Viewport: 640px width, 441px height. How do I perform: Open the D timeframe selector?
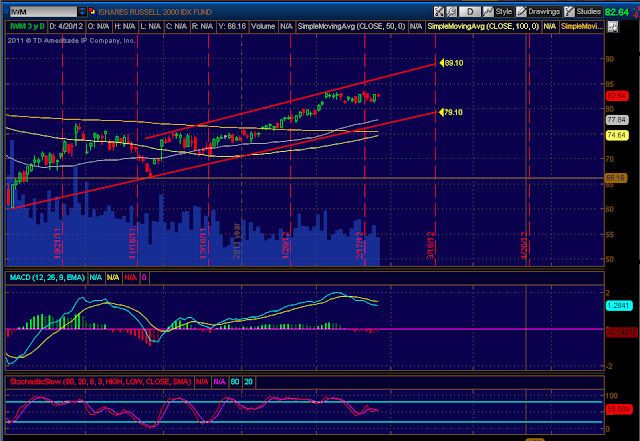tap(470, 12)
